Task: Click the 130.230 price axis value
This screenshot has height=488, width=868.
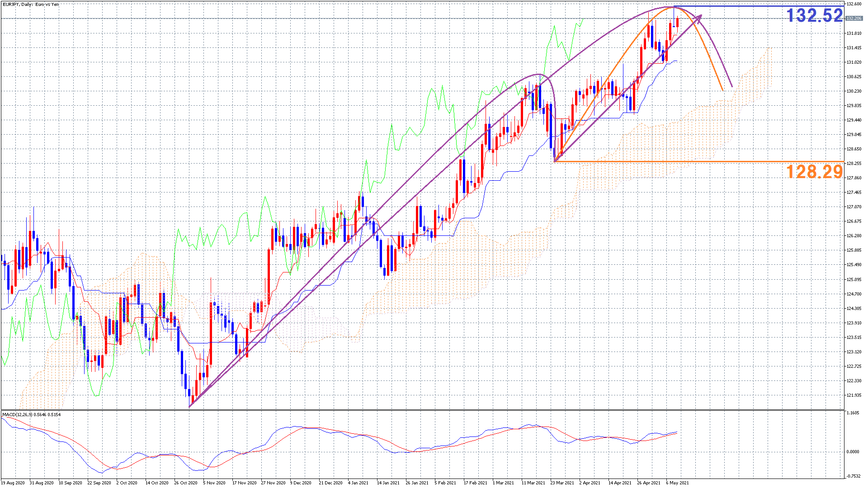Action: click(854, 91)
